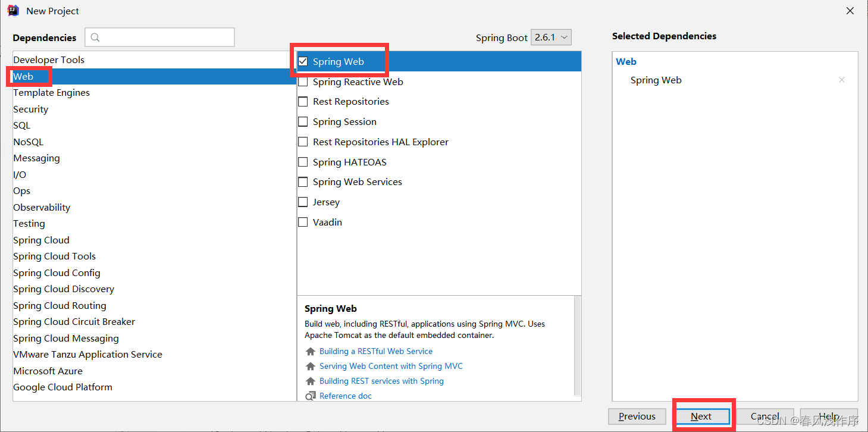Uncheck the Spring Web checkbox
This screenshot has width=868, height=432.
click(303, 61)
